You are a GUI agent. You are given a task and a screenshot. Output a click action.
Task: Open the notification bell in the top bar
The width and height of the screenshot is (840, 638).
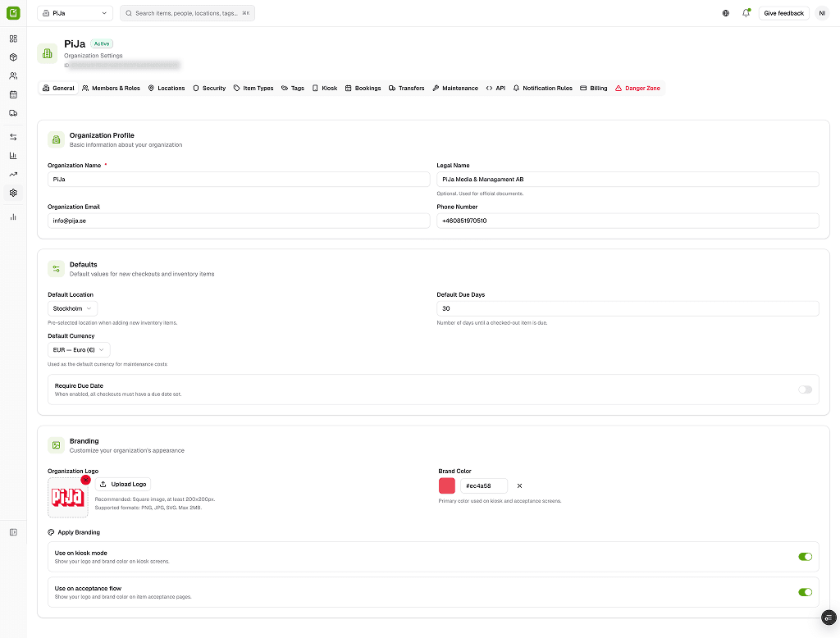pyautogui.click(x=746, y=13)
